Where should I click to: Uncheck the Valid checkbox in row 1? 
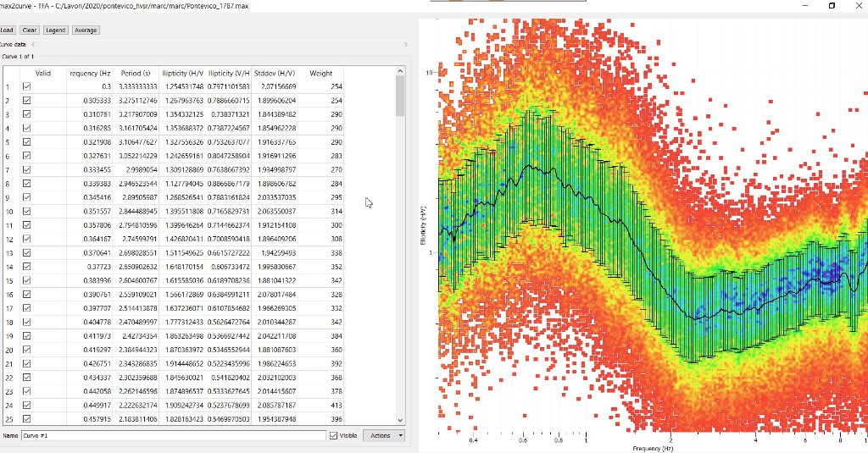tap(26, 86)
